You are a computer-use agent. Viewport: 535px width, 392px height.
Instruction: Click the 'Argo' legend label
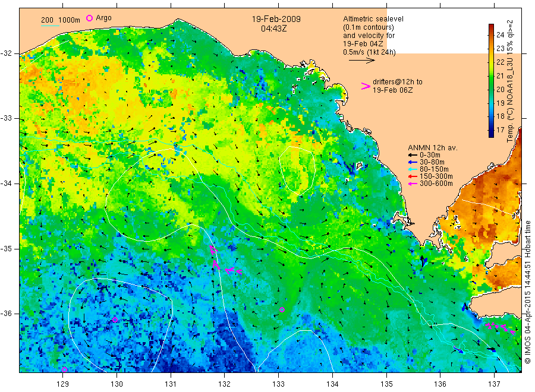(x=103, y=18)
